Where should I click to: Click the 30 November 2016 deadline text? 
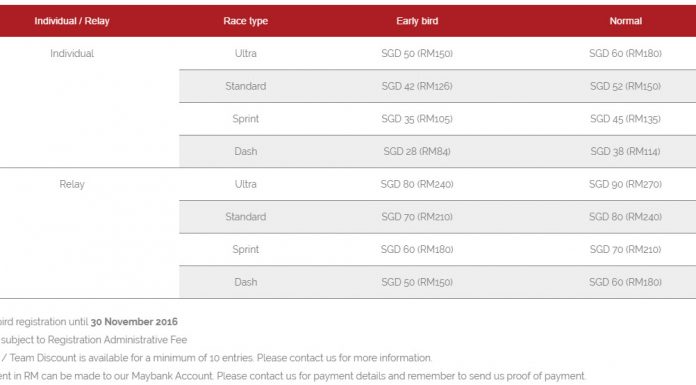[134, 321]
